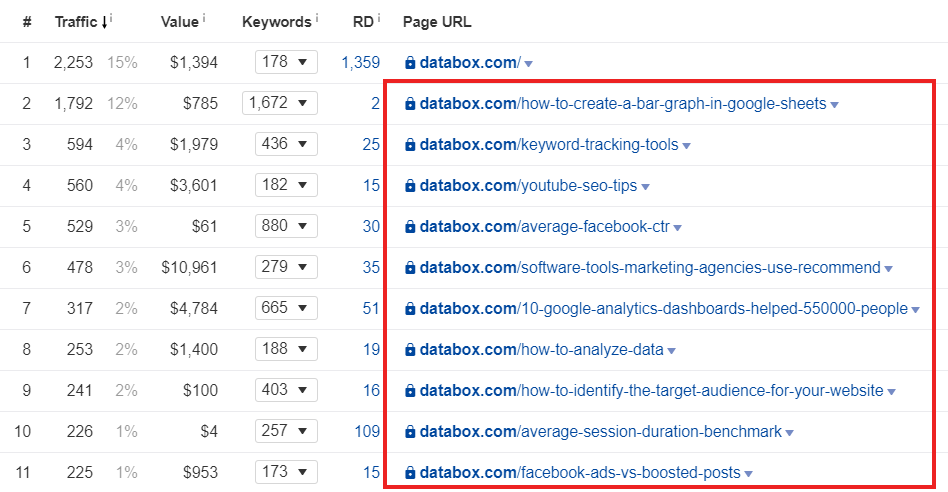This screenshot has width=948, height=492.
Task: Click the lock icon for databox.com homepage row
Action: coord(409,63)
